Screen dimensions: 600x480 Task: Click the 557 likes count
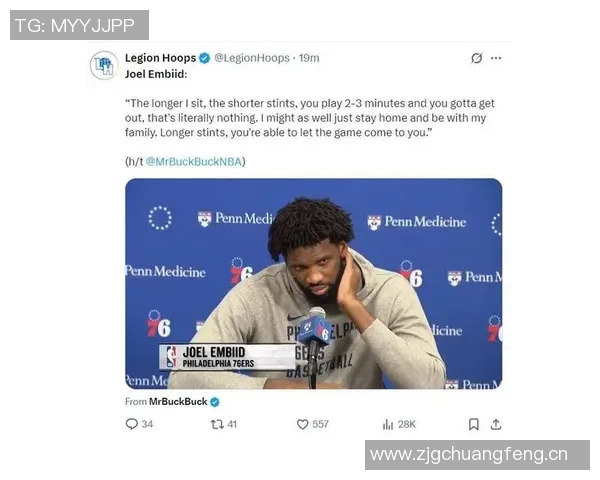320,424
